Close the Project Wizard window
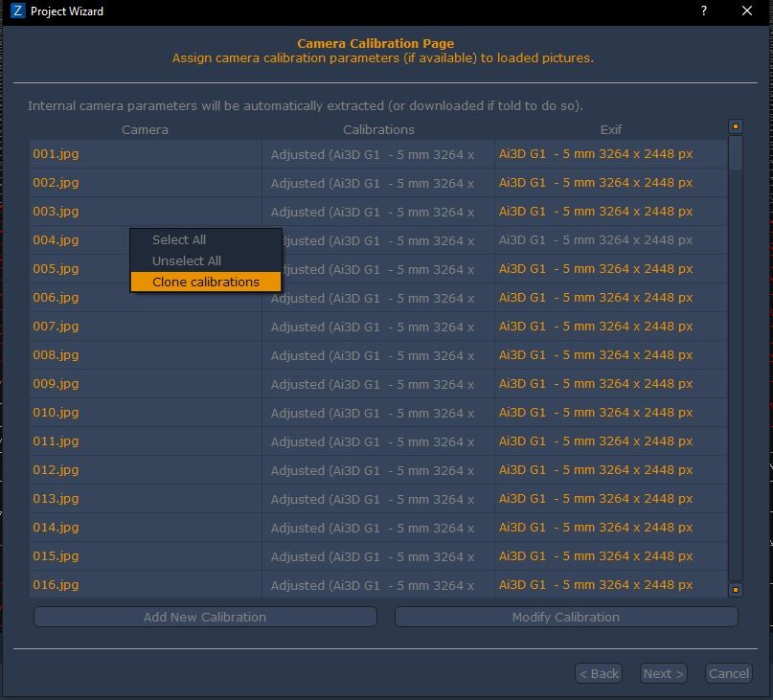Viewport: 773px width, 700px height. 747,11
